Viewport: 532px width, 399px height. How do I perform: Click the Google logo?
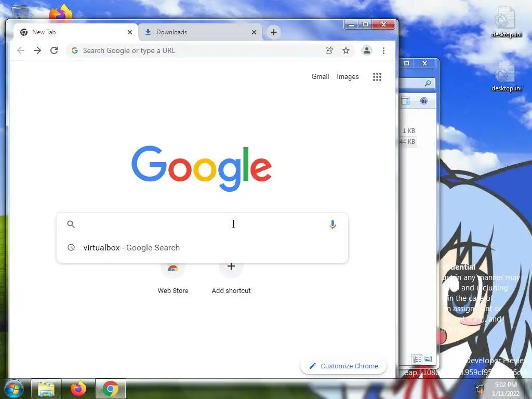202,169
